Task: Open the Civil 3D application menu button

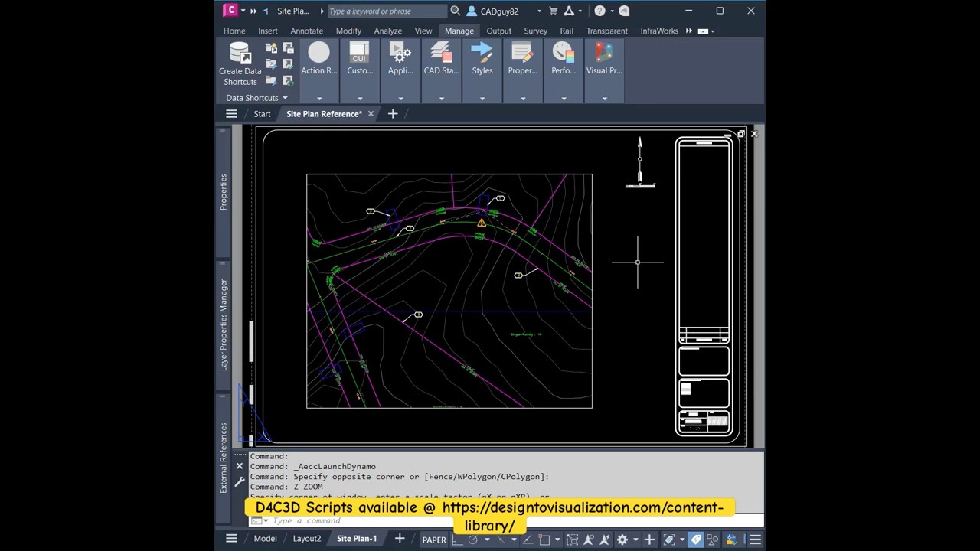Action: click(x=230, y=11)
